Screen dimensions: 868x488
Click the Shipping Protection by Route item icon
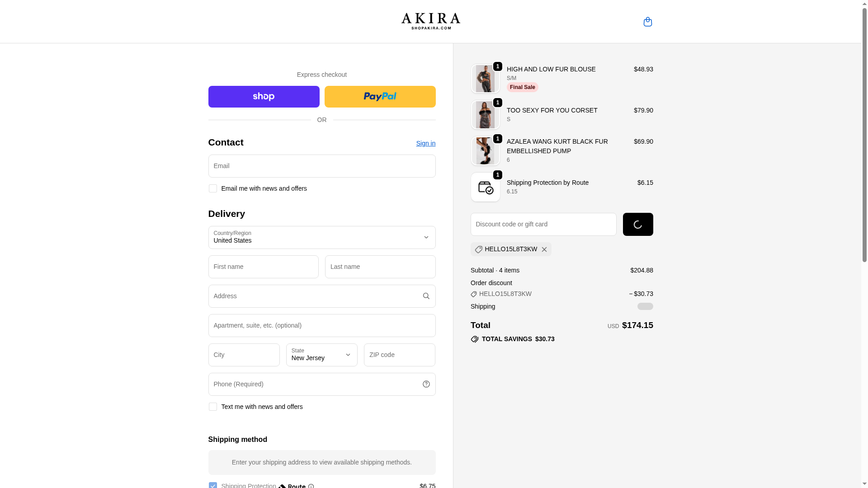tap(485, 187)
